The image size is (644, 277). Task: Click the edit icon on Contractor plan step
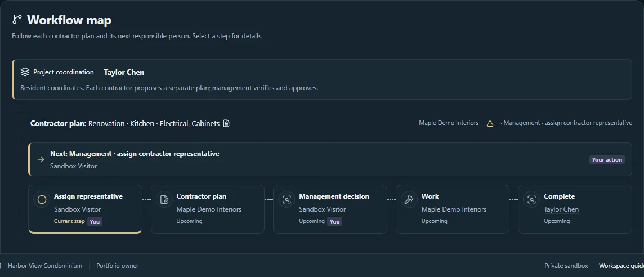pyautogui.click(x=164, y=200)
